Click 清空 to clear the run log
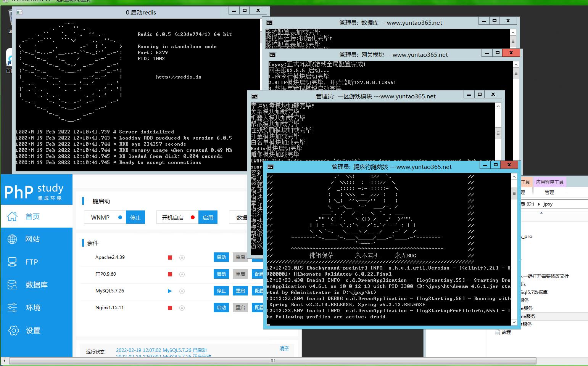The image size is (588, 366). [284, 348]
